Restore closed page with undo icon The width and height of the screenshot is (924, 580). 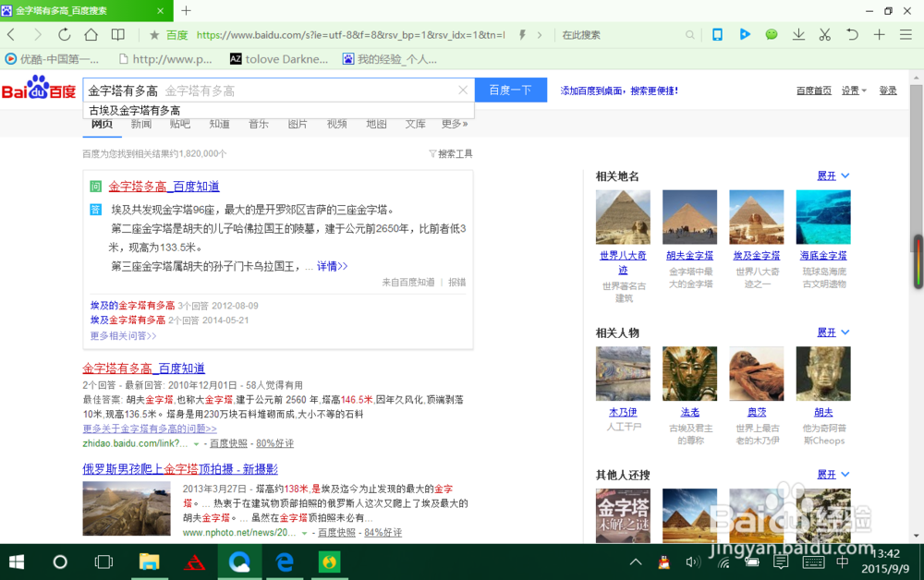pyautogui.click(x=851, y=34)
